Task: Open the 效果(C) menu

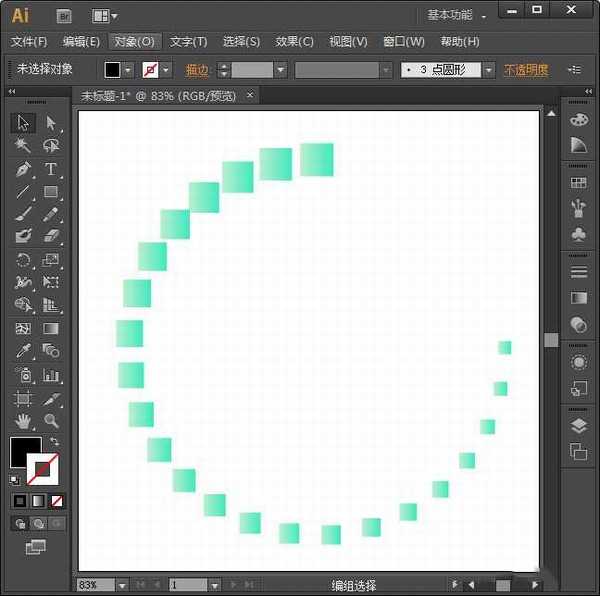Action: click(294, 42)
